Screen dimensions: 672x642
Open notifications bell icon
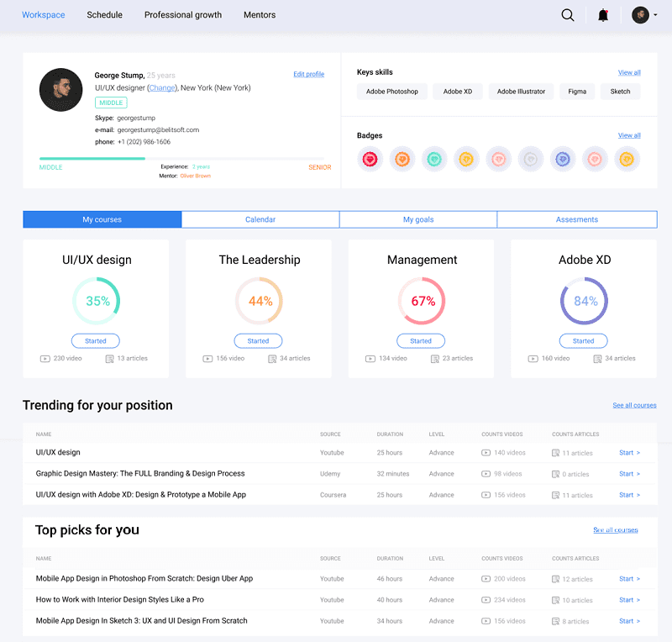click(x=603, y=15)
